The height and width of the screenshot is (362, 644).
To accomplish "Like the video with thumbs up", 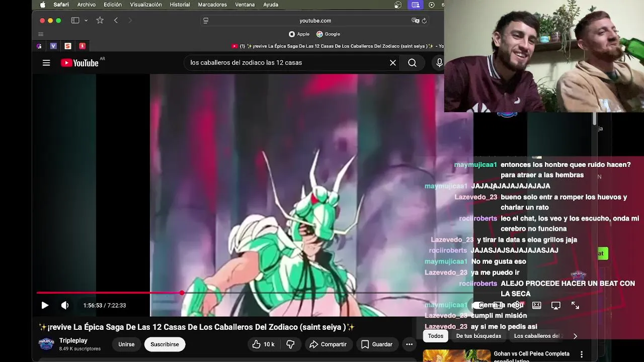I will (263, 344).
